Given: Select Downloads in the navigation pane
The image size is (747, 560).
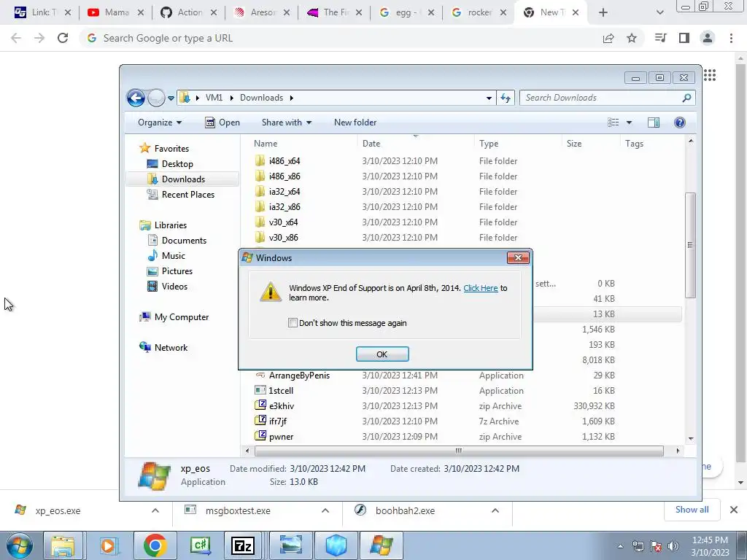Looking at the screenshot, I should 183,179.
